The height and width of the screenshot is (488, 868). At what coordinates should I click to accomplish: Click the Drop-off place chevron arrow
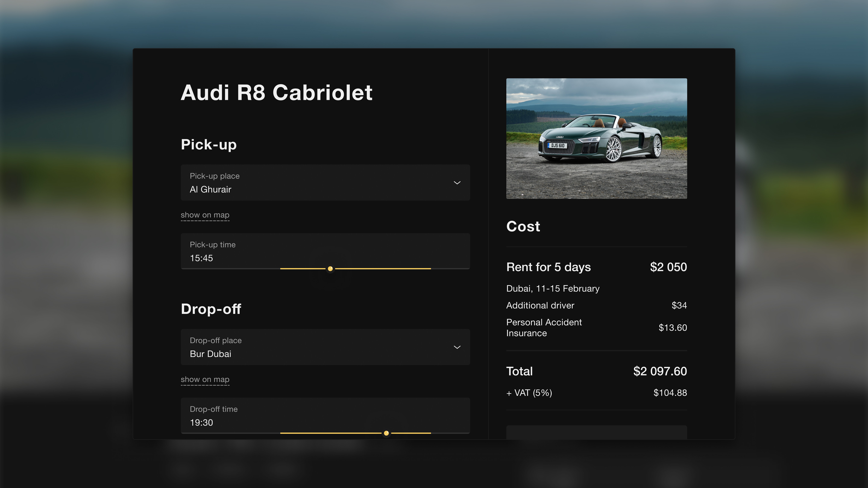[x=457, y=347]
